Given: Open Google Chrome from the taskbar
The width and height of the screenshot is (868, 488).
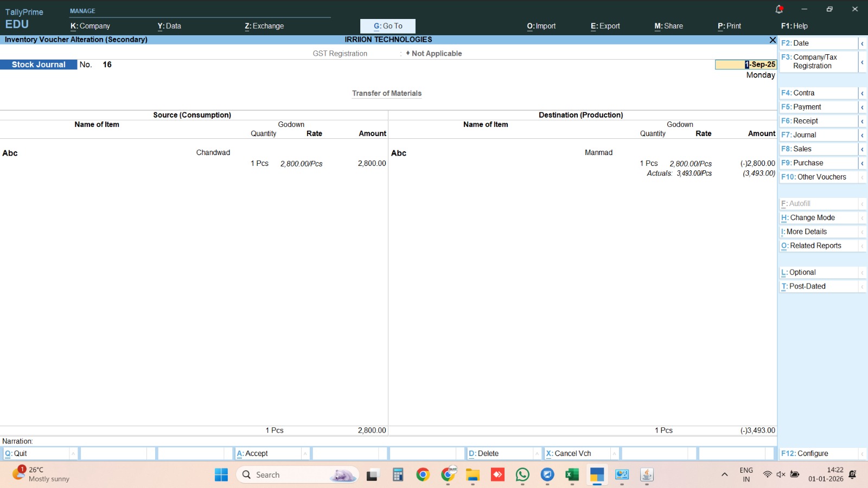Looking at the screenshot, I should point(423,475).
